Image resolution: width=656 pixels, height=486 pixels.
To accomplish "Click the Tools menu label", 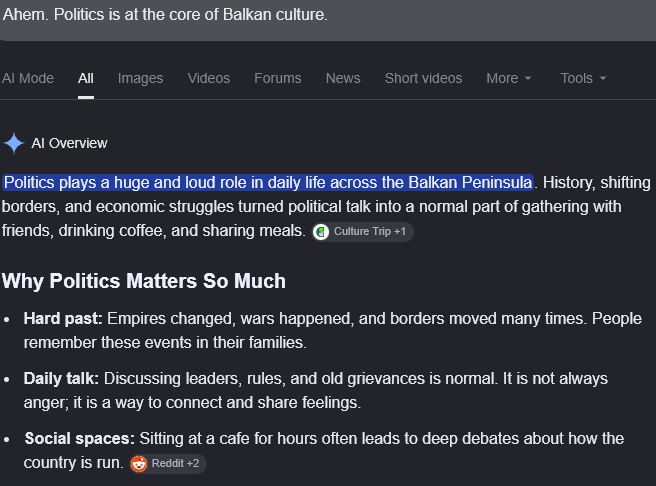I will tap(577, 78).
